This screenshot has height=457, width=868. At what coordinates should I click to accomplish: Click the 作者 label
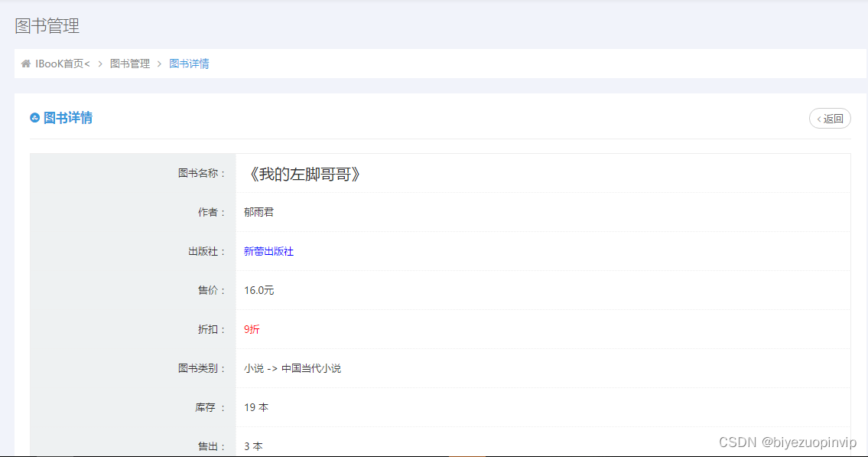[212, 212]
